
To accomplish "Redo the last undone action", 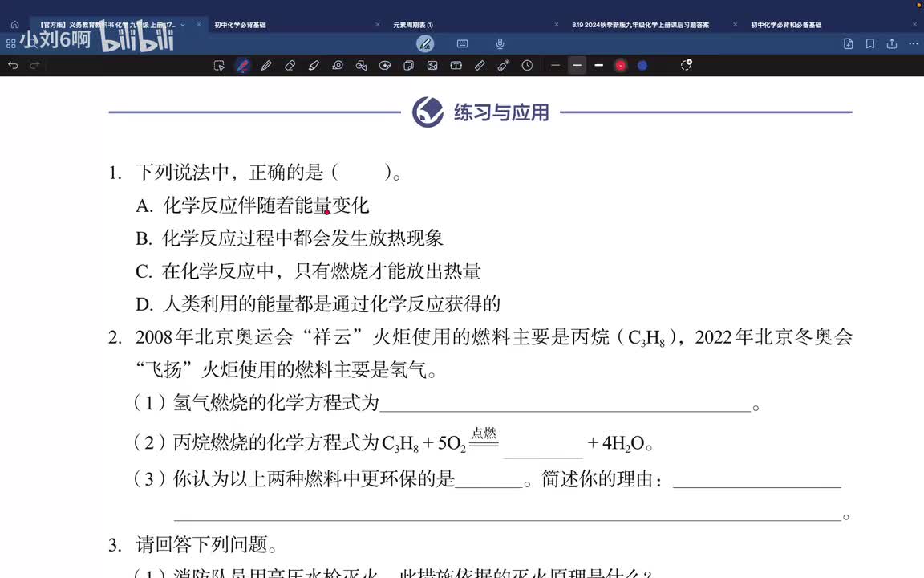I will pyautogui.click(x=34, y=66).
